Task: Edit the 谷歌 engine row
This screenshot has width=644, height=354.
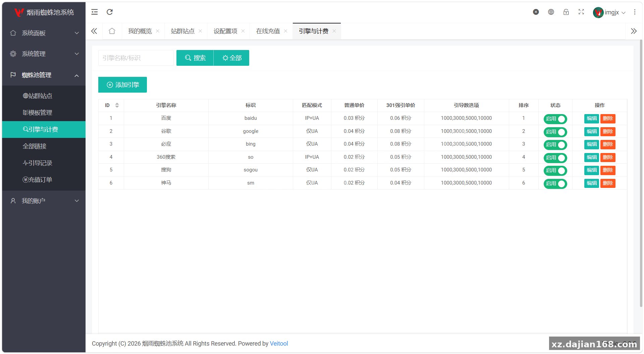Action: [591, 132]
